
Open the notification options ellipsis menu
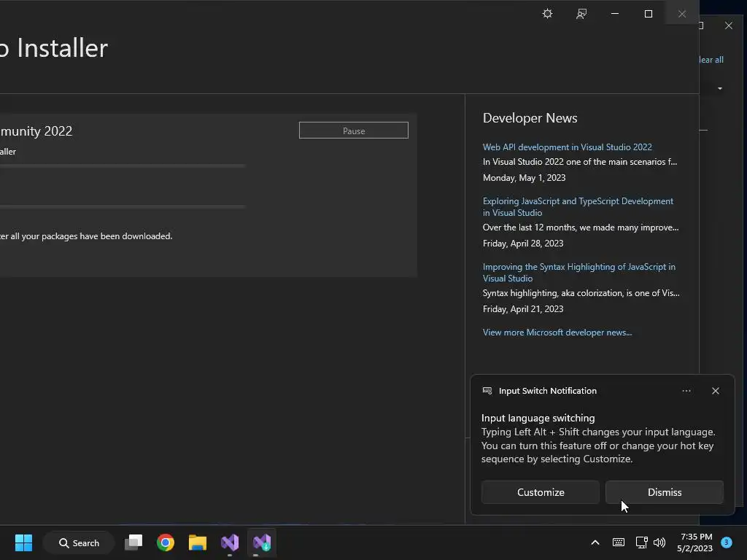coord(686,391)
